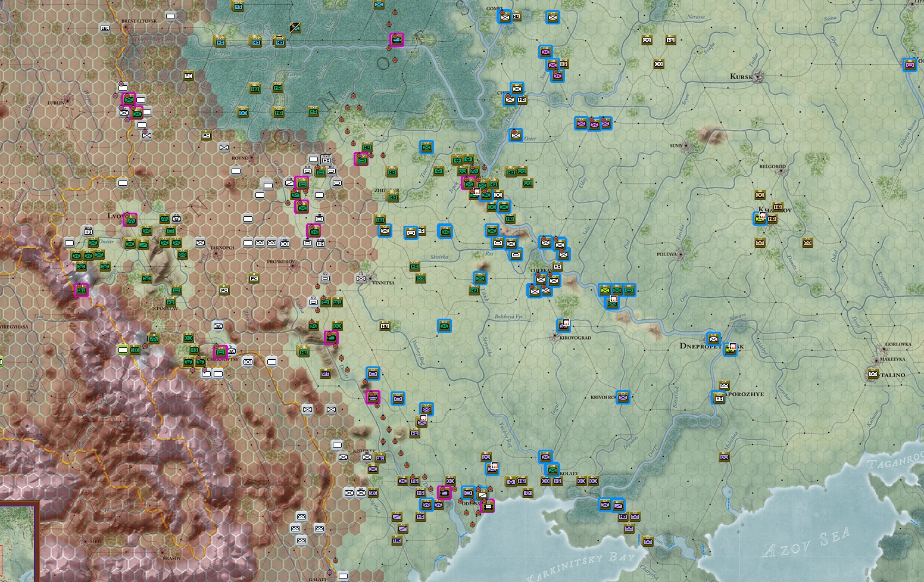The height and width of the screenshot is (582, 924).
Task: Click the Rovno city label
Action: point(240,158)
